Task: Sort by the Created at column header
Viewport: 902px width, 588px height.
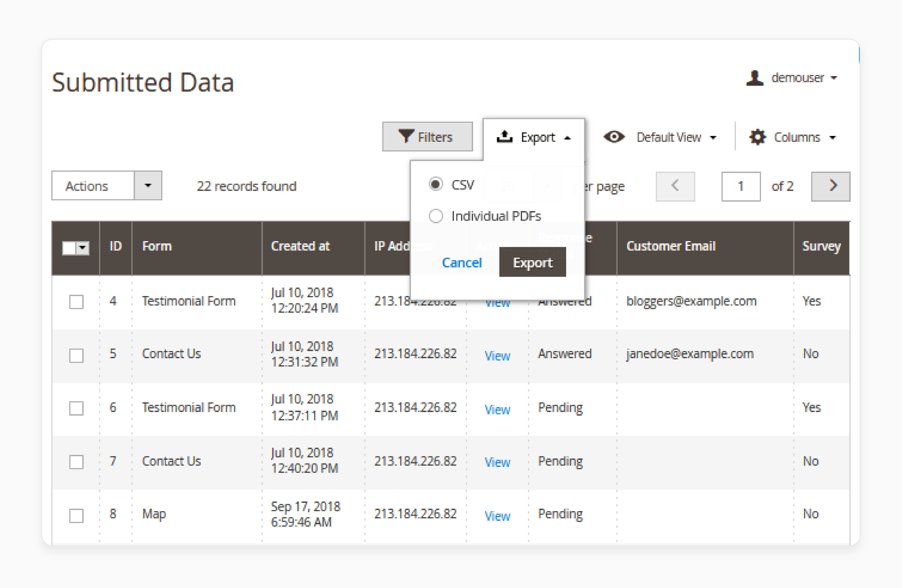Action: point(313,248)
